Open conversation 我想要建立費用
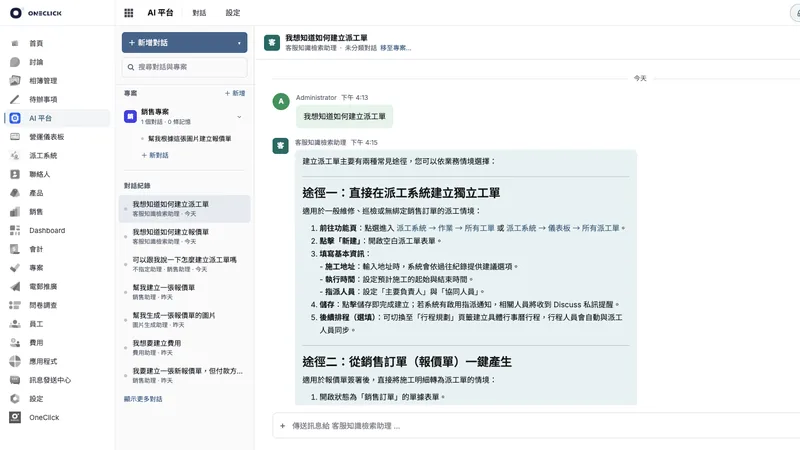The width and height of the screenshot is (800, 450). [185, 347]
